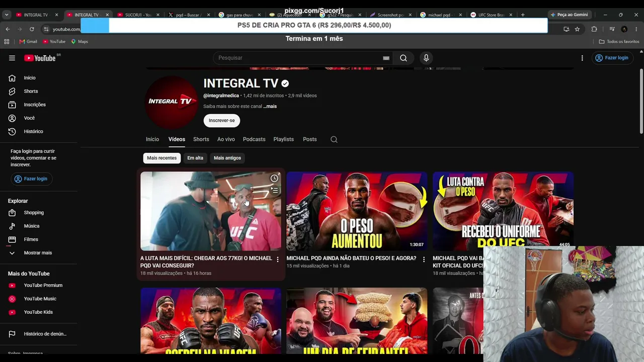Open YouTube Premium in sidebar
Viewport: 644px width, 362px height.
(x=43, y=286)
